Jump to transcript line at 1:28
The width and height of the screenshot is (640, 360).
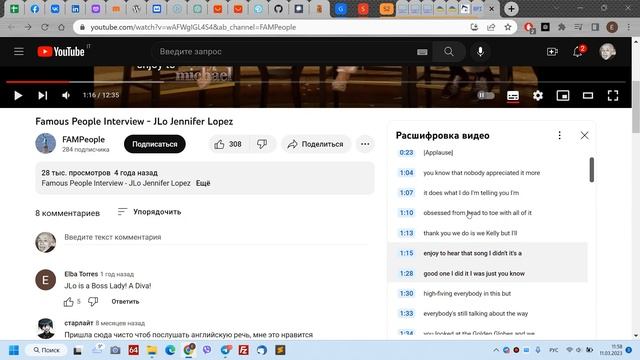[407, 273]
